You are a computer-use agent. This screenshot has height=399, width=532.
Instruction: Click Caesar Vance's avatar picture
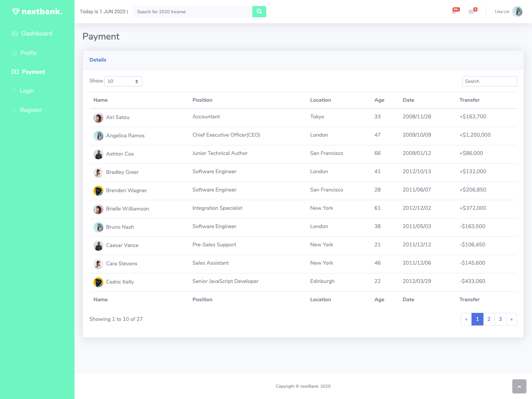pyautogui.click(x=98, y=246)
